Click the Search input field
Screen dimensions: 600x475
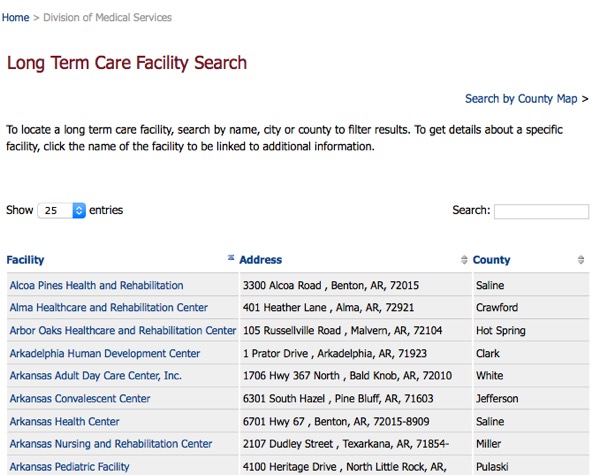tap(541, 211)
